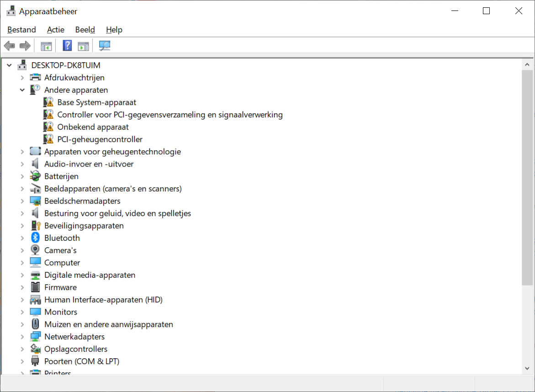Click the Camera's webcam icon
Screen dimensions: 535x392
[35, 250]
